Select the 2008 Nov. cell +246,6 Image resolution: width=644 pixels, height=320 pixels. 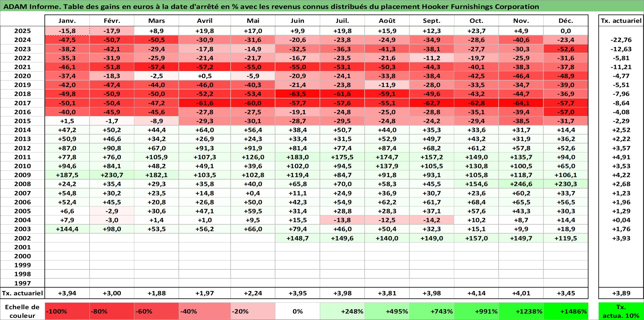coord(521,184)
